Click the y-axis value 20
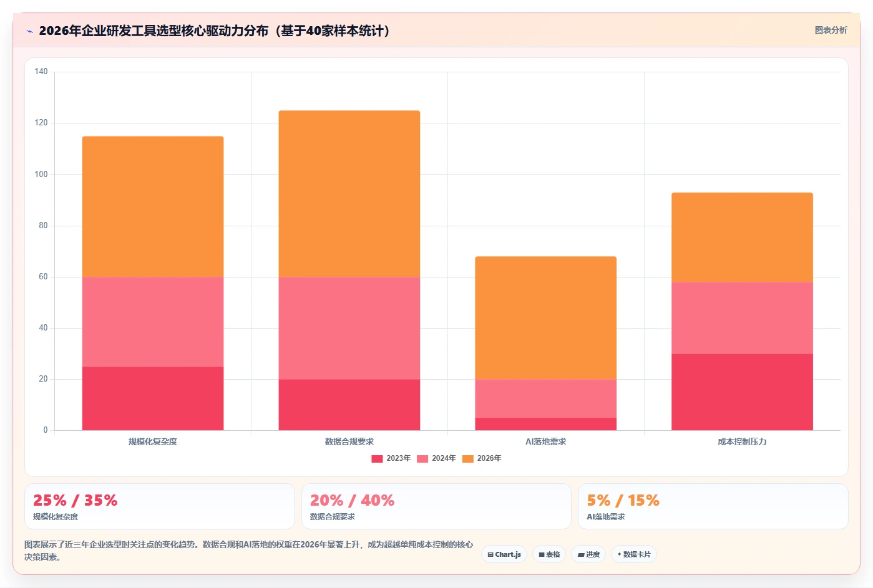This screenshot has height=588, width=873. click(43, 379)
